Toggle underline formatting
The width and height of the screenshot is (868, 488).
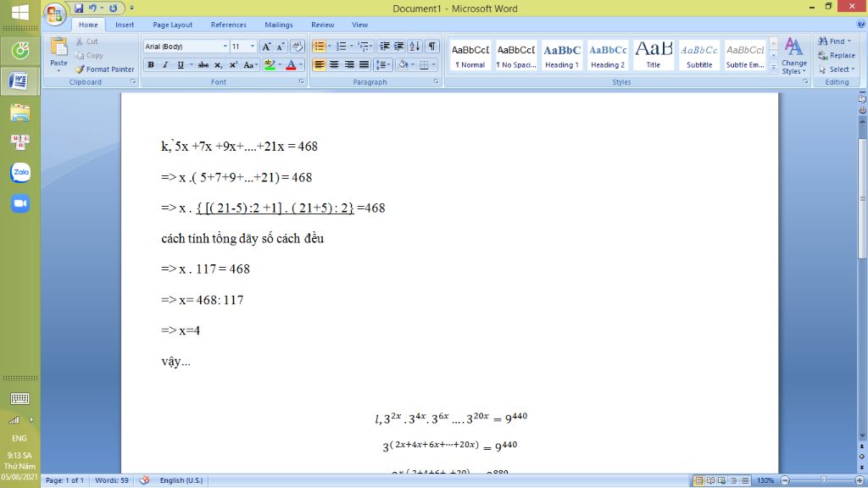181,64
